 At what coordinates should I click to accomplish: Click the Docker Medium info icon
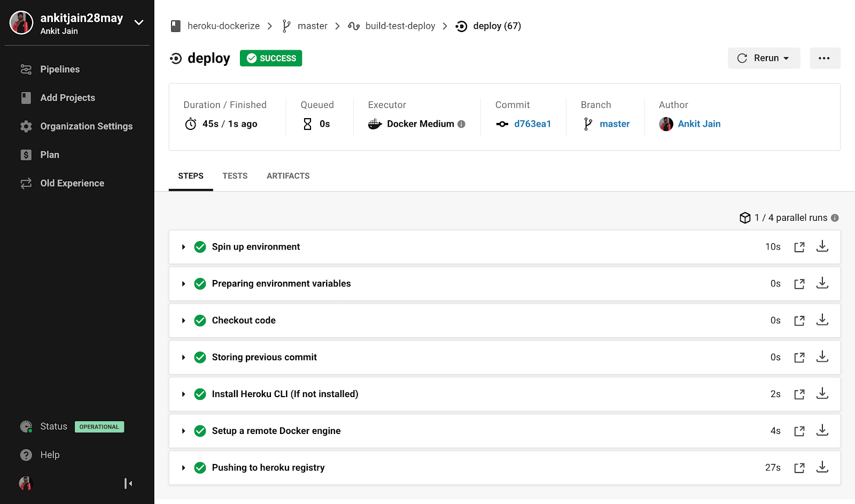[x=462, y=124]
